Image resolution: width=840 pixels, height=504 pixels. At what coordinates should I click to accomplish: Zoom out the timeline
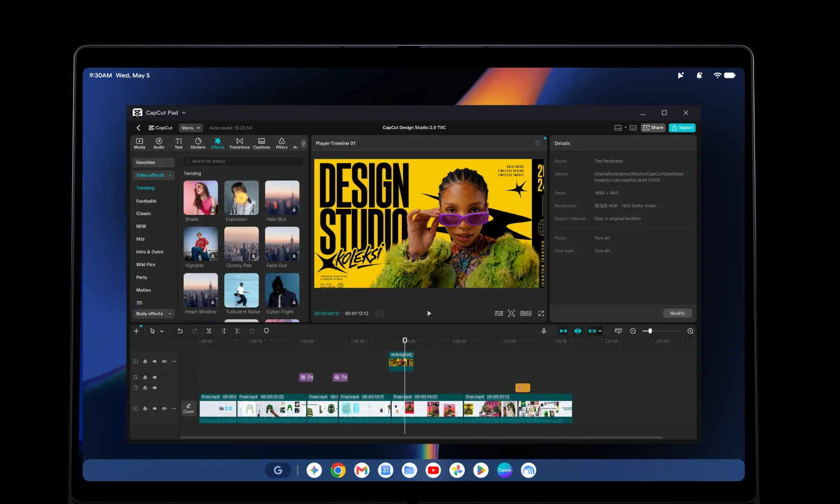pos(633,331)
